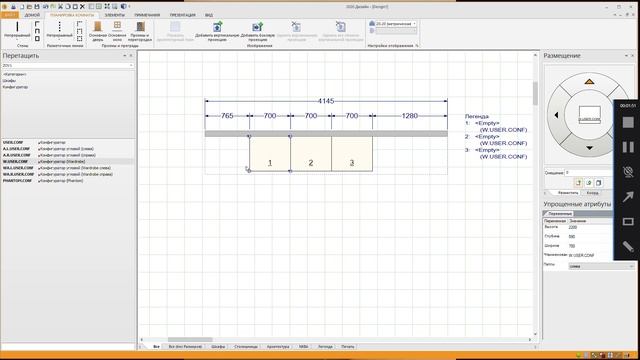Switch to the Печать bottom view tab

[x=348, y=347]
